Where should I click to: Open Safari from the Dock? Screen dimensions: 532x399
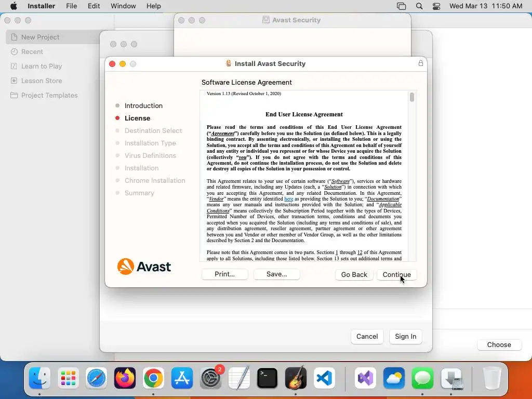point(96,378)
